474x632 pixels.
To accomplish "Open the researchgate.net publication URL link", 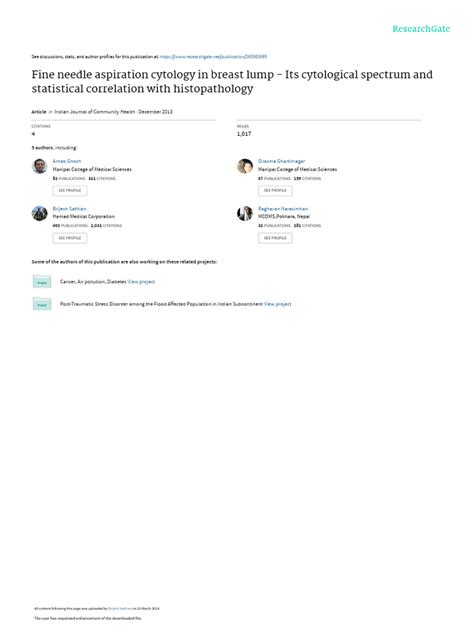I will point(213,57).
